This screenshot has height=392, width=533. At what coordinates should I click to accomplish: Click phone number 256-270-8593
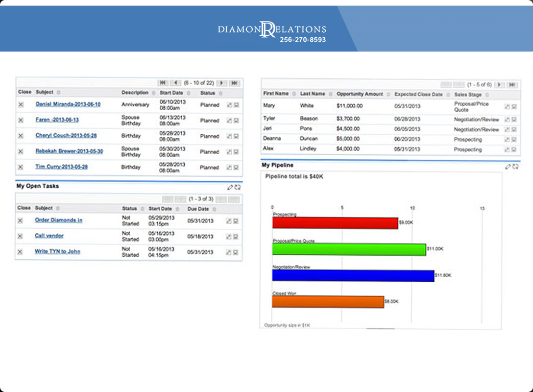tap(303, 40)
